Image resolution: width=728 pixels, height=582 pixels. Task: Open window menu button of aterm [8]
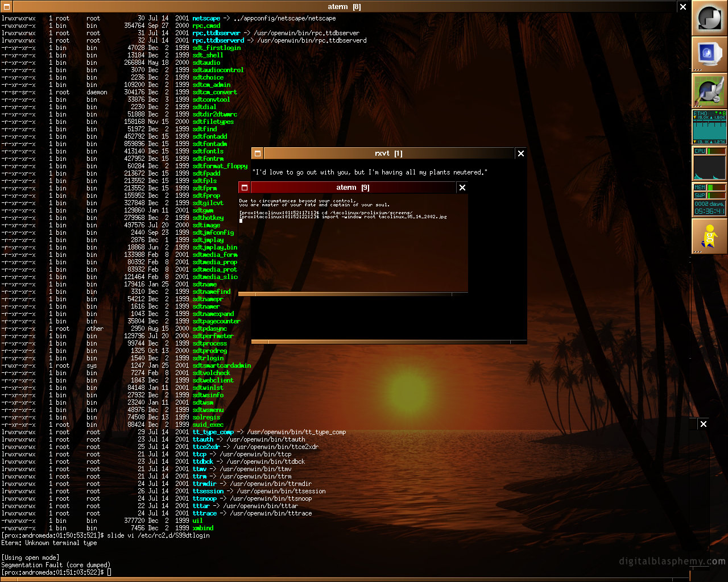(x=6, y=7)
